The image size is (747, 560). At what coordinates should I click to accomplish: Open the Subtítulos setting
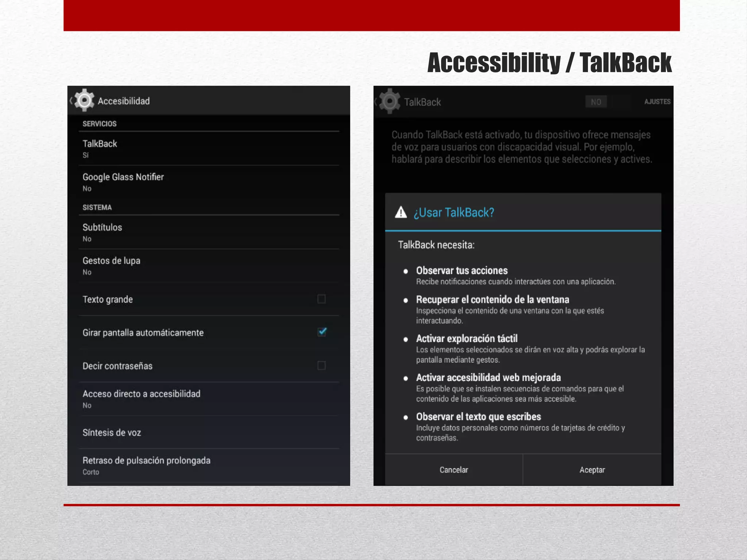(x=209, y=232)
